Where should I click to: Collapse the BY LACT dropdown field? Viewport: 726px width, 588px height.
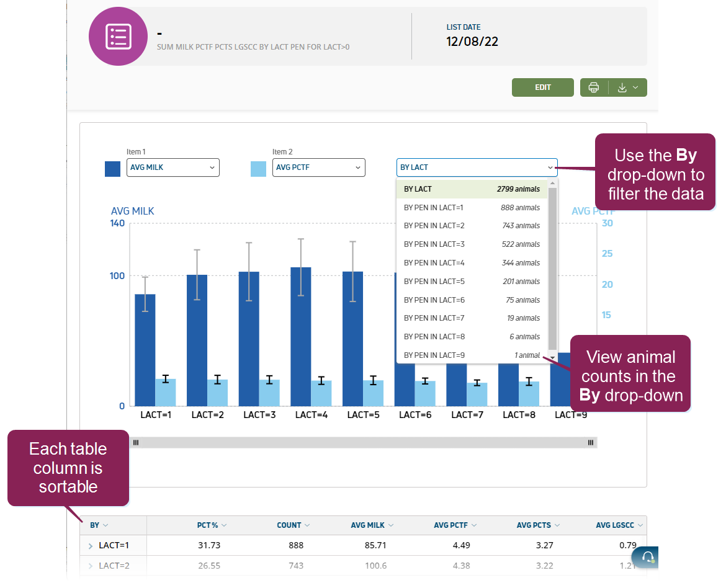coord(477,167)
